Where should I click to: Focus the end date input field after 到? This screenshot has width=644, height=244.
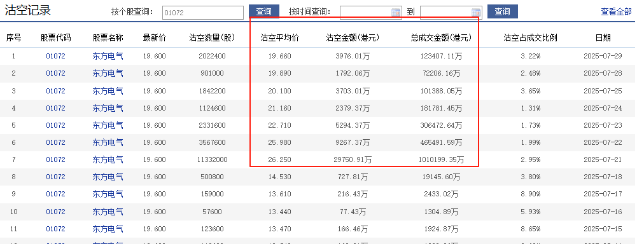tap(451, 12)
